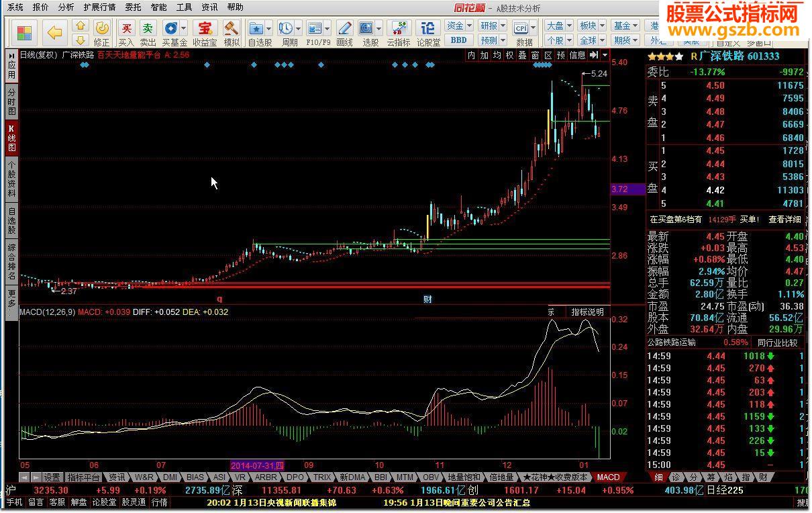This screenshot has width=812, height=513.
Task: Switch to the 分时图 sidebar tab
Action: pyautogui.click(x=12, y=101)
